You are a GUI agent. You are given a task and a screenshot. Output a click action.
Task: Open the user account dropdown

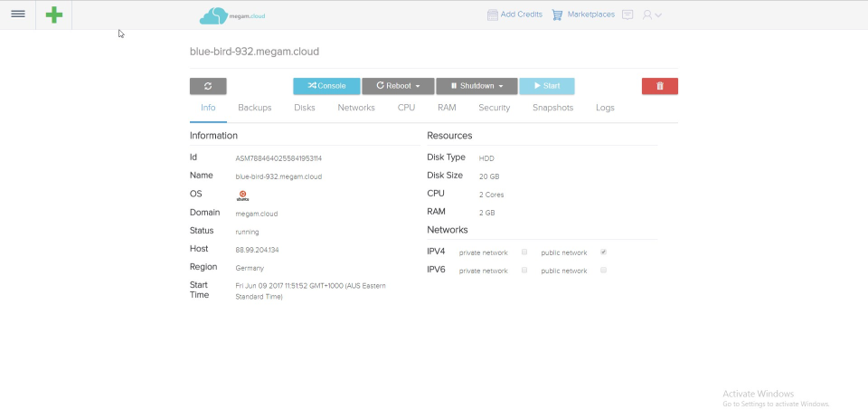652,15
